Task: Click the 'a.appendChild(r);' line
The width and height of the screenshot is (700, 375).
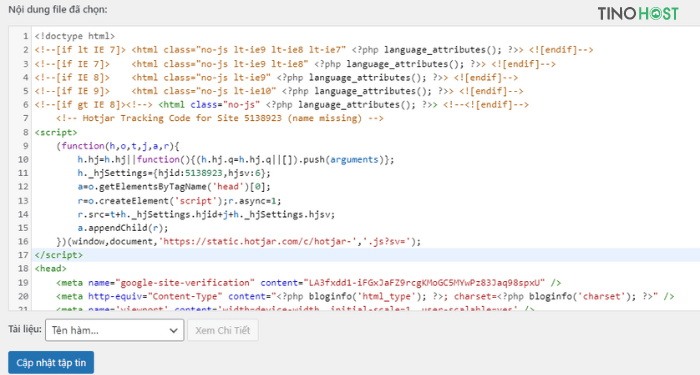Action: click(x=123, y=228)
